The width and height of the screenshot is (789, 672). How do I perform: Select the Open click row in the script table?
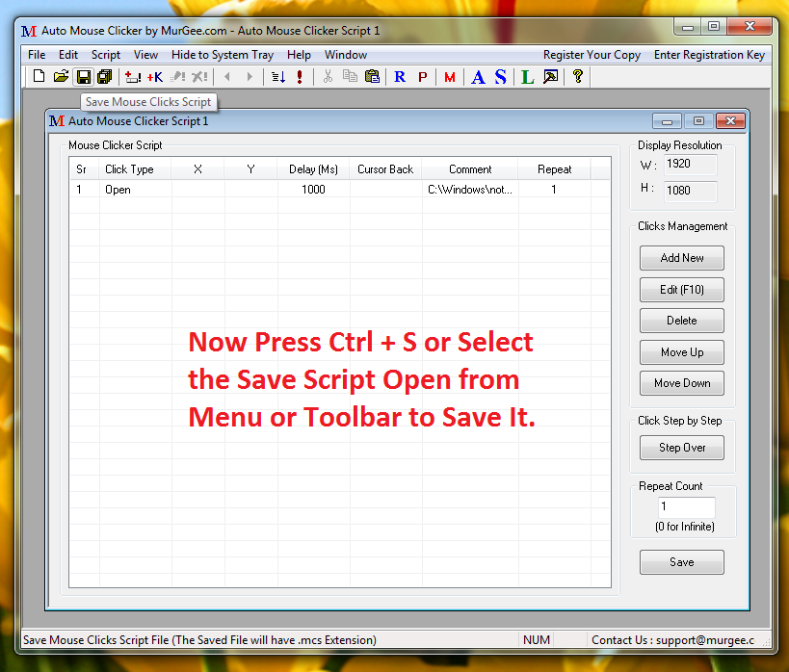coord(289,190)
